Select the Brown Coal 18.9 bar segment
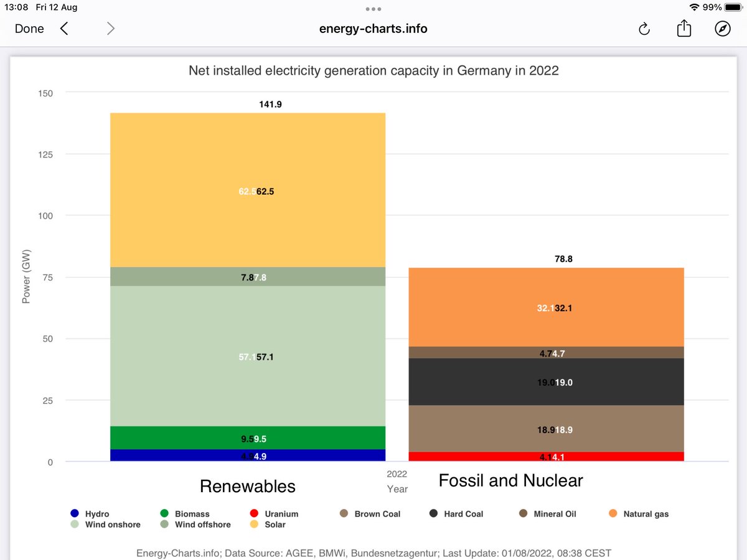This screenshot has width=747, height=560. point(546,428)
